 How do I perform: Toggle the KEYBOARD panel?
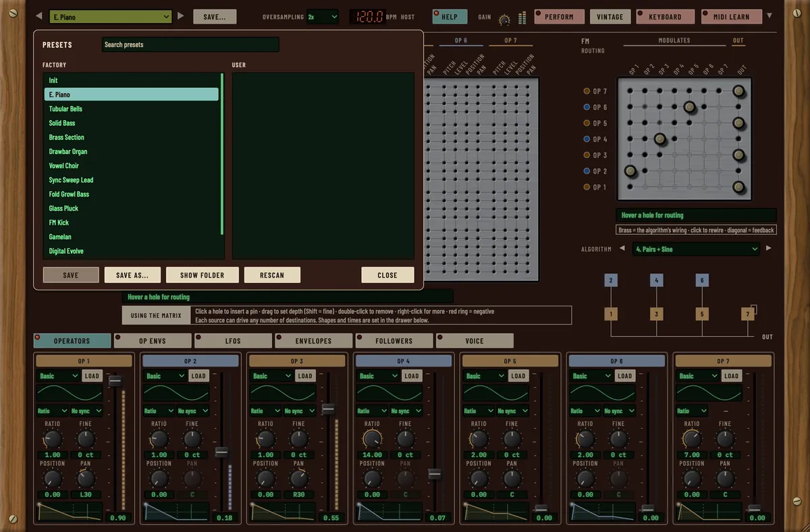(x=665, y=17)
